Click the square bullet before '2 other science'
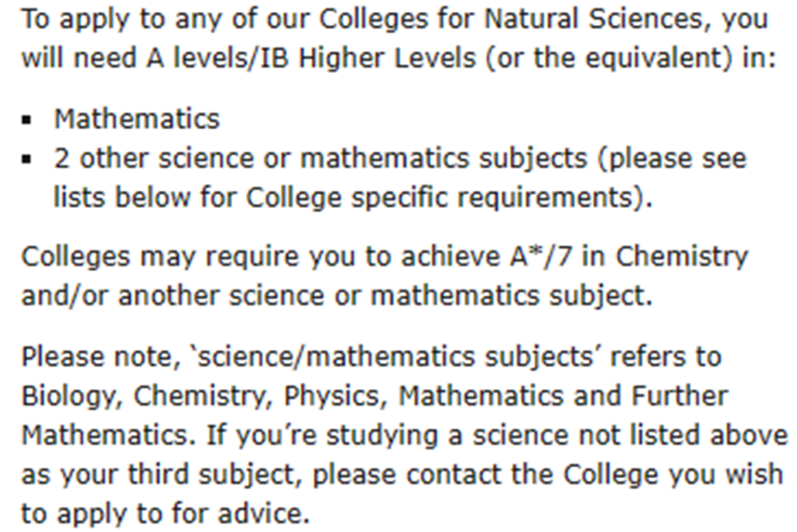 point(27,159)
